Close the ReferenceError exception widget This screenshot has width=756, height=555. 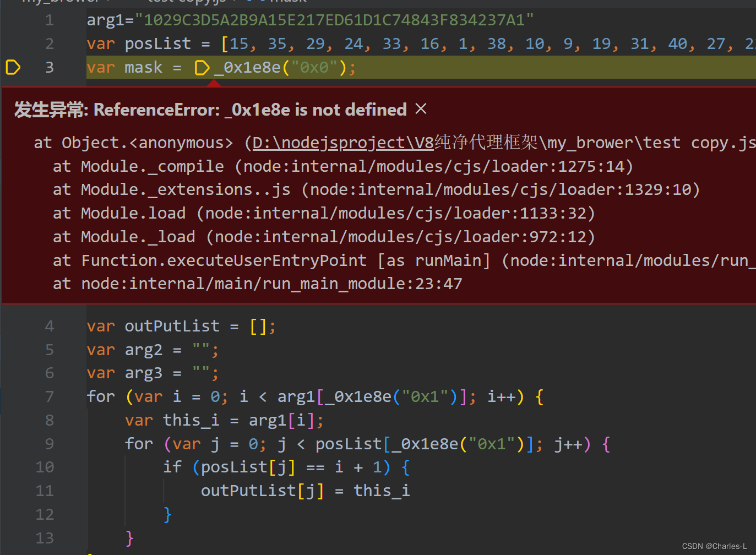pyautogui.click(x=421, y=108)
